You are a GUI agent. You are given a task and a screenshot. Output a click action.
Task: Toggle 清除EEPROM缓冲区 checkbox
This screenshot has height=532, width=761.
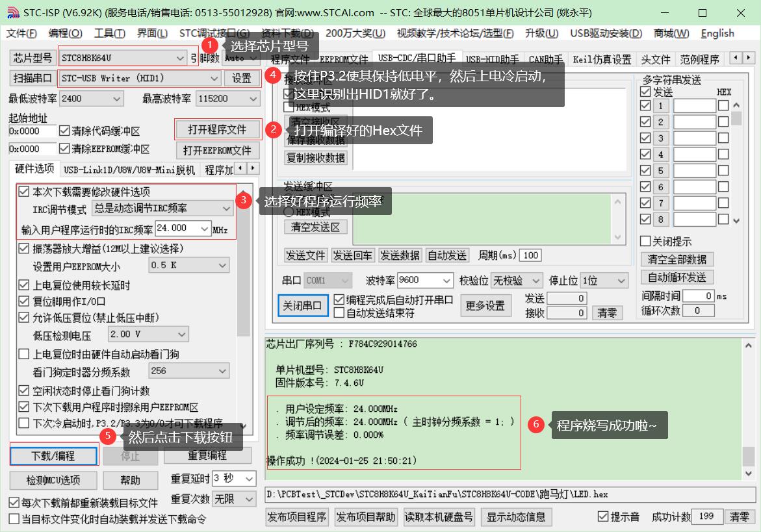point(64,148)
